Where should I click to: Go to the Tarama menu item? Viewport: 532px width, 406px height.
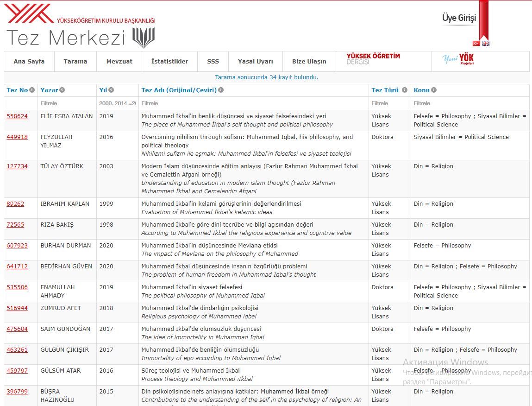pos(75,62)
